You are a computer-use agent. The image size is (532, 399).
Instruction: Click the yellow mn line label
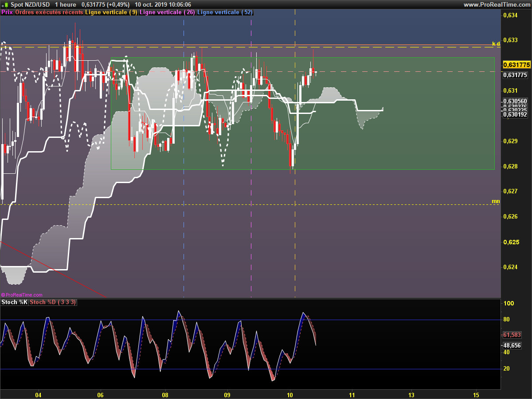(x=496, y=201)
